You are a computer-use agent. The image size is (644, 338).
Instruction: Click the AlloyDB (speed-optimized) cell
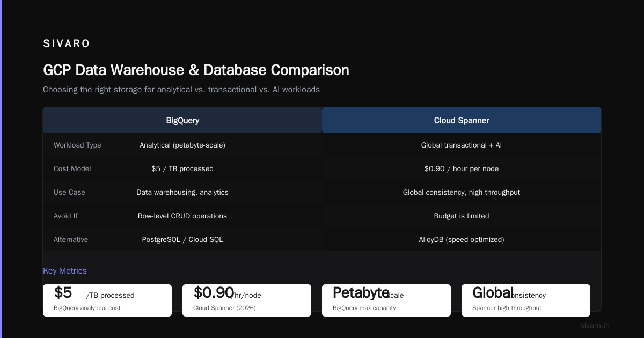462,240
